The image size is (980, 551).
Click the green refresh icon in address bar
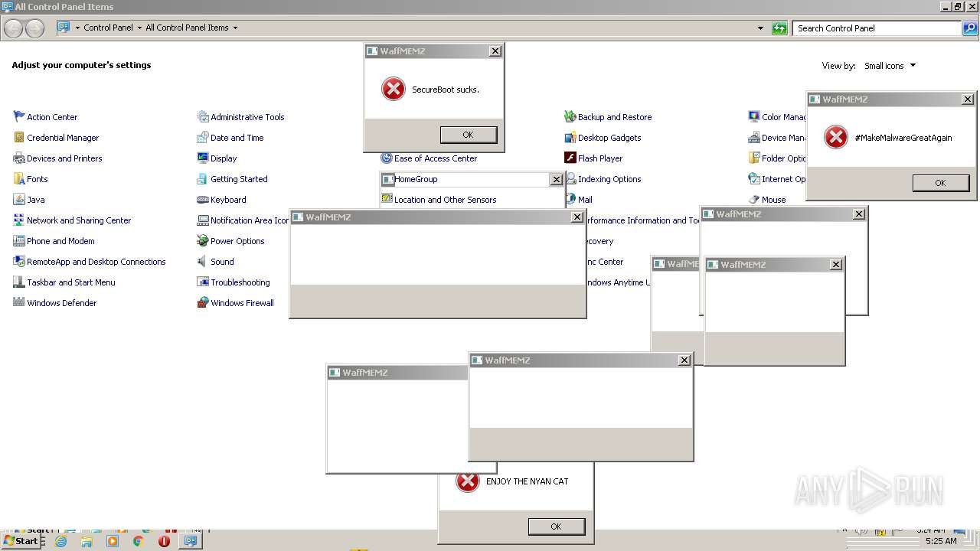click(779, 28)
